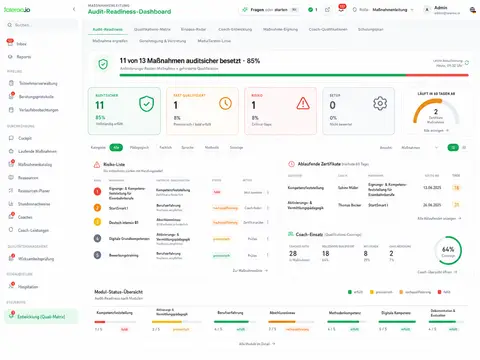Switch to list view toggle
The height and width of the screenshot is (360, 480).
(x=464, y=147)
